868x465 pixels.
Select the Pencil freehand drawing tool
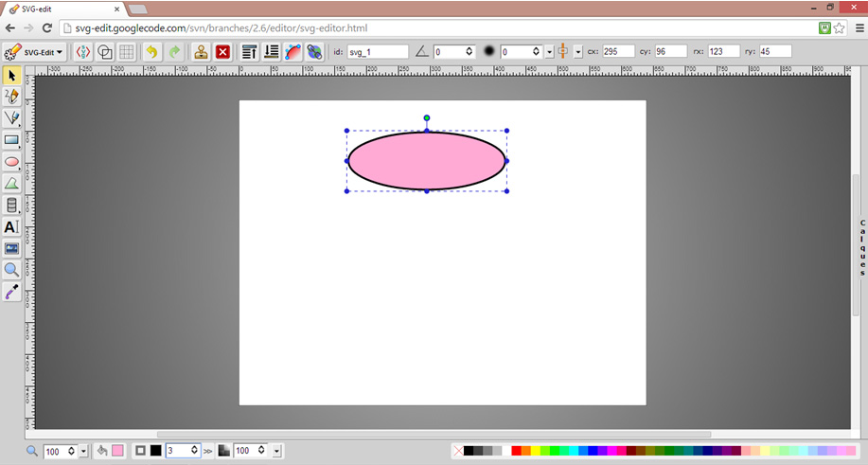[11, 97]
